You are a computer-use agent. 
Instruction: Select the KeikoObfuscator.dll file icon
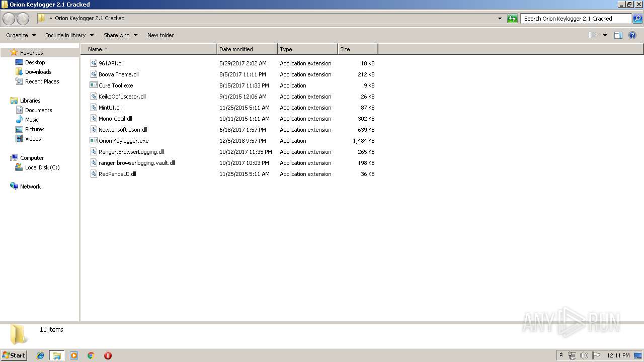[x=94, y=97]
